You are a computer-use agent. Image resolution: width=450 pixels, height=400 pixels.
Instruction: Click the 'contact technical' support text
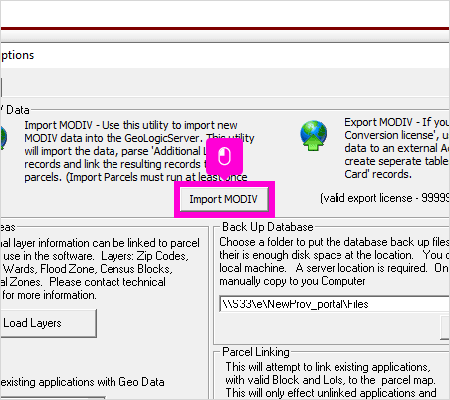(x=107, y=282)
